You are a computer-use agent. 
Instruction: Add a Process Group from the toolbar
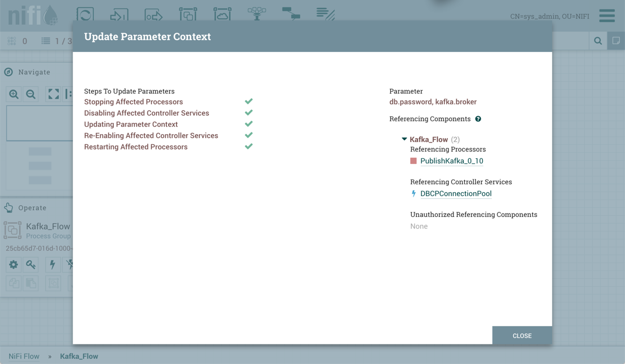tap(188, 15)
